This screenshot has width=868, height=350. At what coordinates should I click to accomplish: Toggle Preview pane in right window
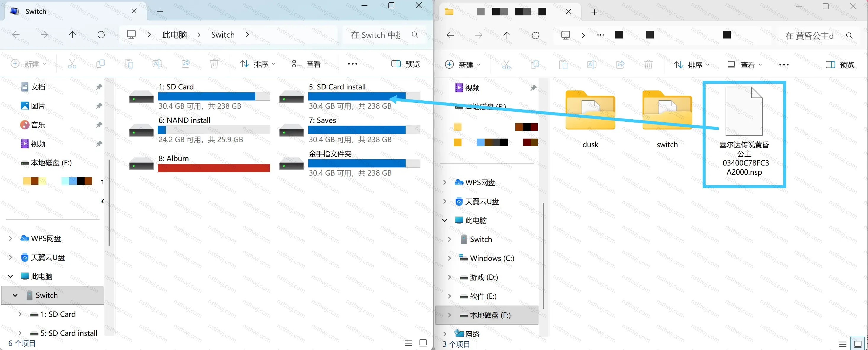click(x=840, y=65)
